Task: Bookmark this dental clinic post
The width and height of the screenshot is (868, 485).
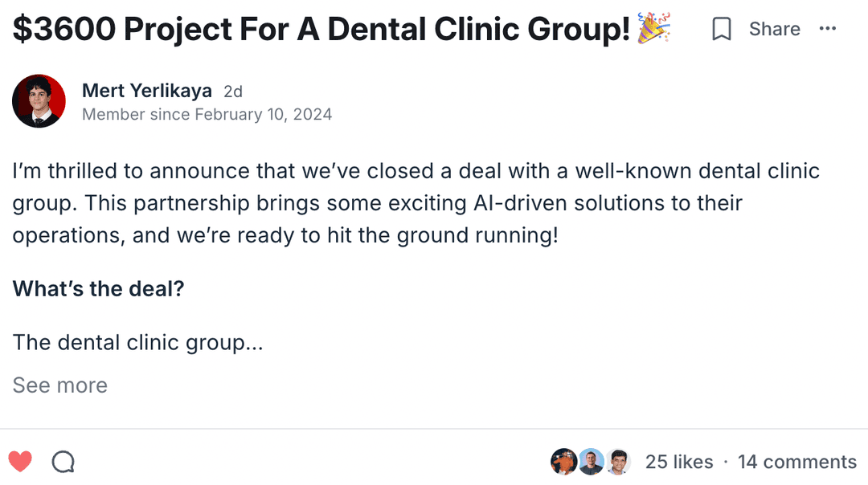Action: (722, 30)
